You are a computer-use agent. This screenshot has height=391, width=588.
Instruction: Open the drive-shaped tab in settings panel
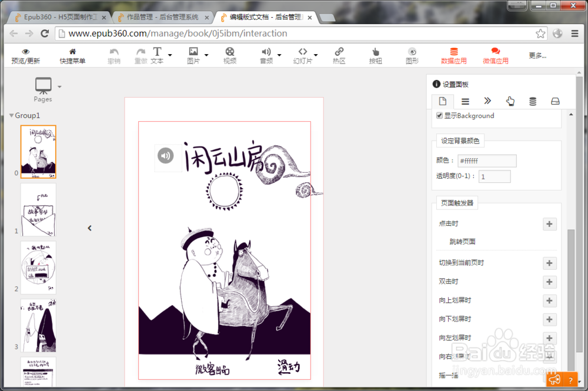[x=556, y=101]
